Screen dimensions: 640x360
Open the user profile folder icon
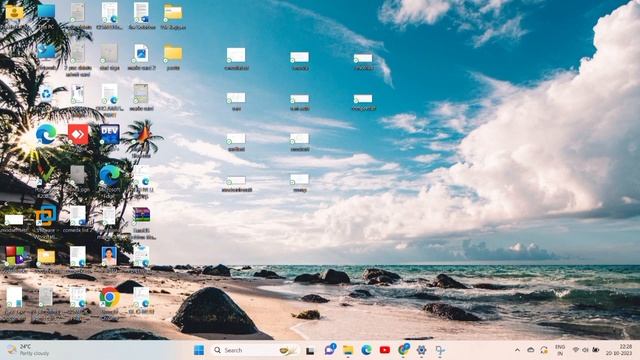14,12
